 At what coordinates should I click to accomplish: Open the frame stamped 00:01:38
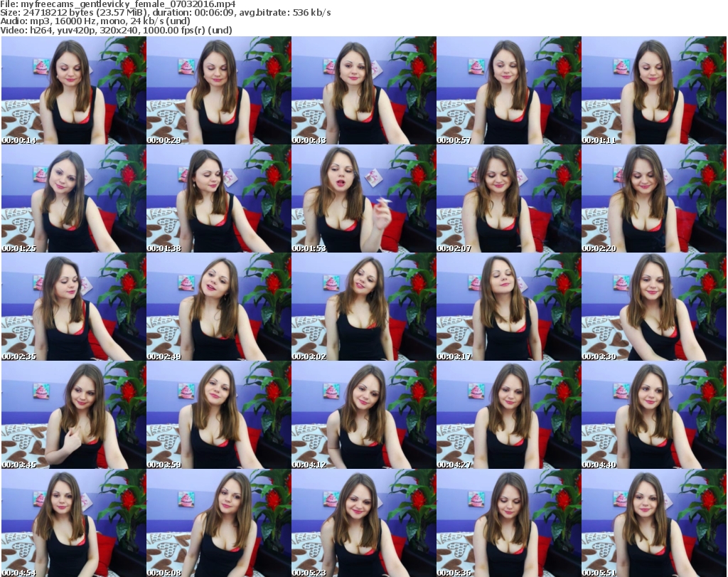coord(219,198)
